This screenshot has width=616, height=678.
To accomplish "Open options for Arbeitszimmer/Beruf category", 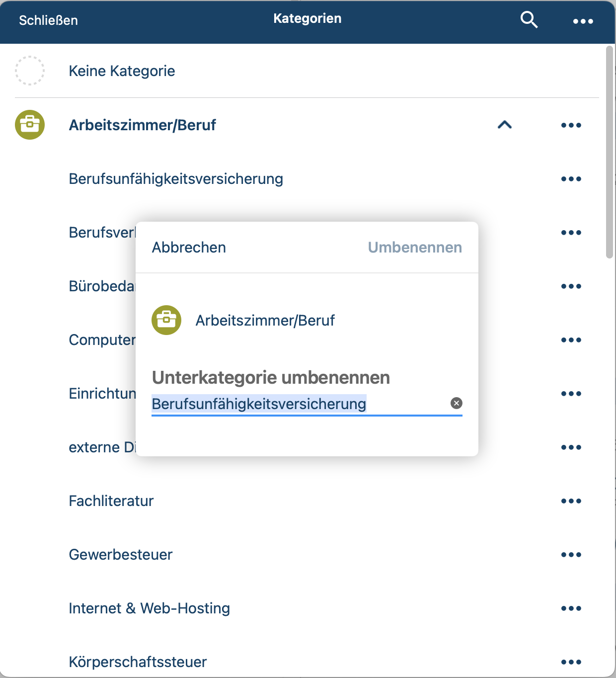I will [x=571, y=125].
